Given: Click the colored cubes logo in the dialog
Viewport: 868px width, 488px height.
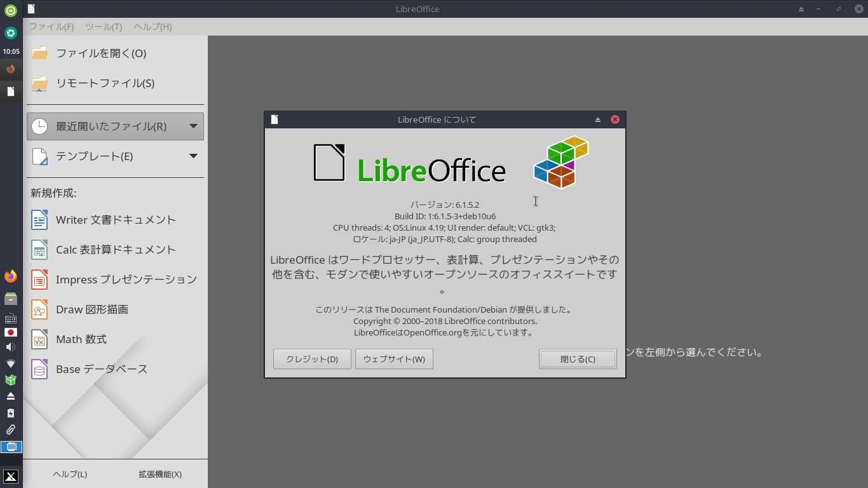Looking at the screenshot, I should pyautogui.click(x=560, y=162).
